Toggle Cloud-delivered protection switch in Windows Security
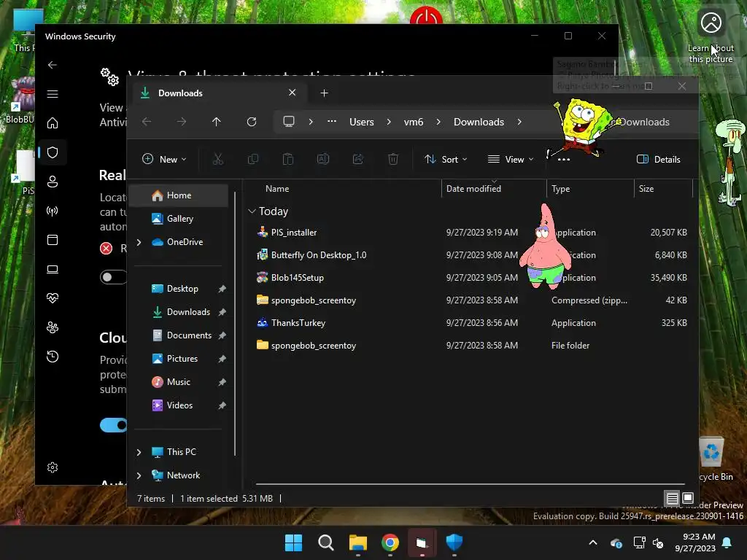Image resolution: width=747 pixels, height=560 pixels. (113, 425)
